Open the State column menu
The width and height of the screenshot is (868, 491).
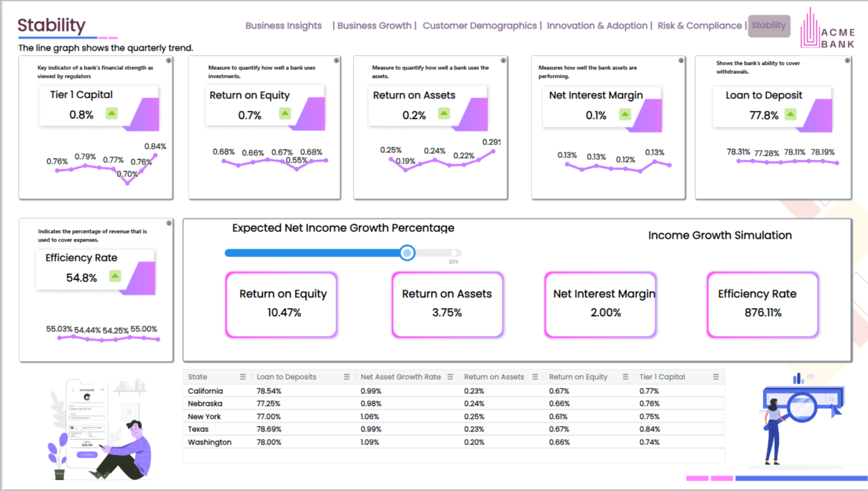click(x=243, y=377)
